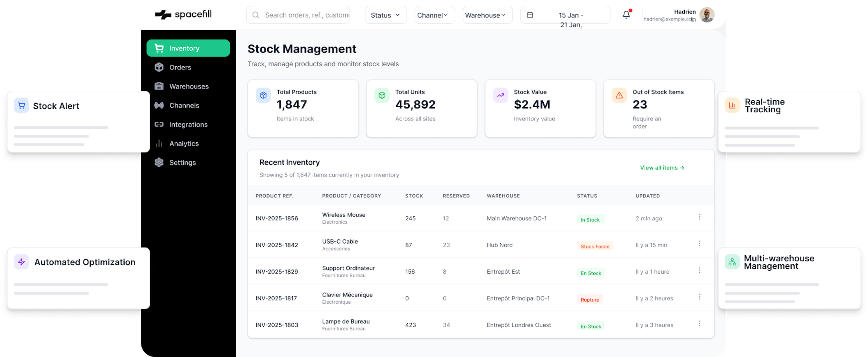Click the Hadrien profile avatar
Screen dimensions: 868x357
click(707, 15)
